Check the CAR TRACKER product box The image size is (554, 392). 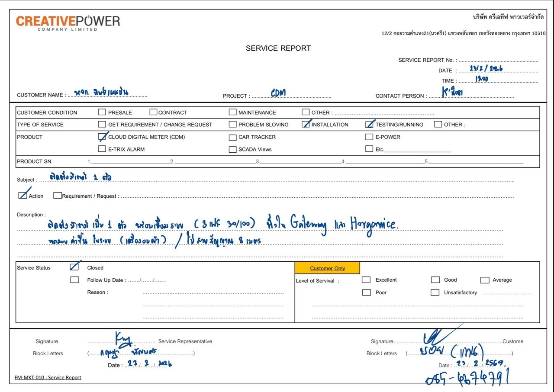point(233,137)
